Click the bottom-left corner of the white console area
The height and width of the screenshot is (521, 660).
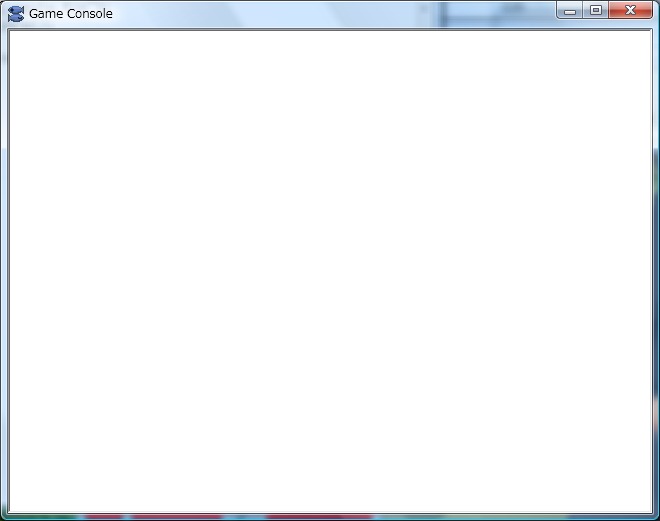pos(12,509)
